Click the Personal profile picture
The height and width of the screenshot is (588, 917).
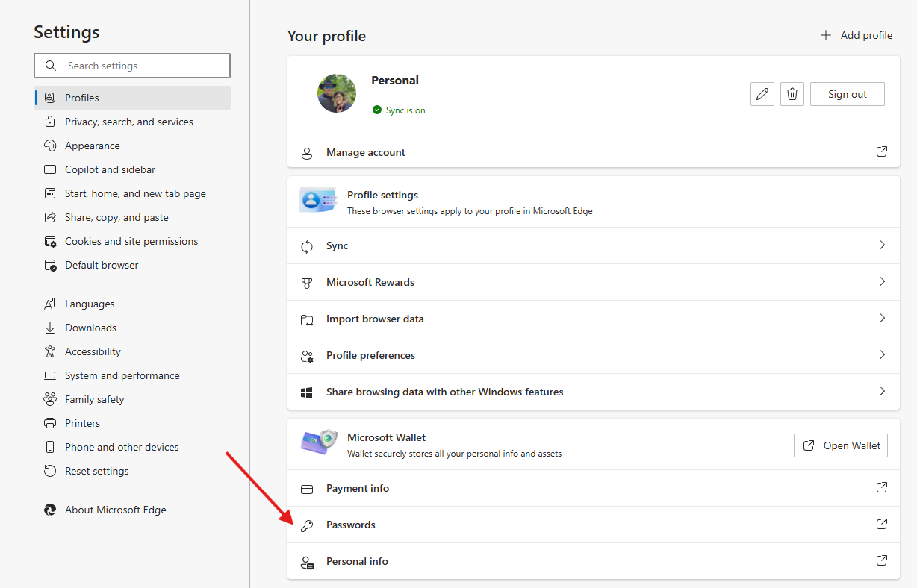pyautogui.click(x=337, y=93)
